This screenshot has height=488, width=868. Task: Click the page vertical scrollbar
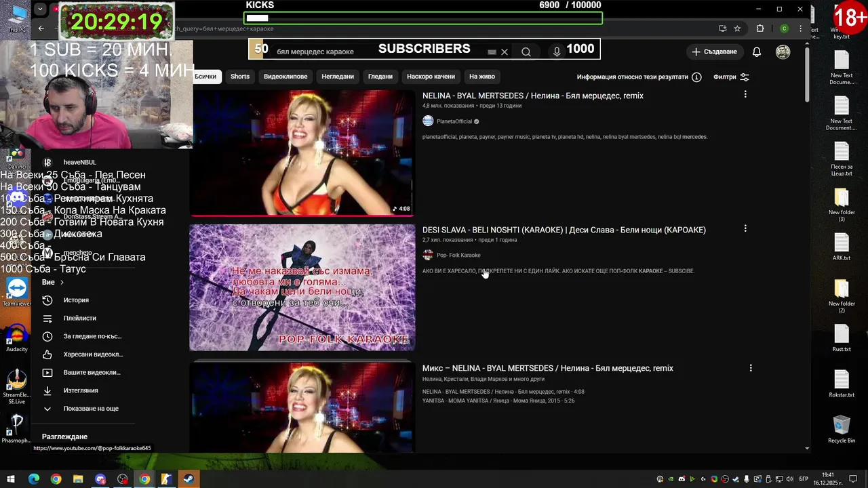coord(807,75)
